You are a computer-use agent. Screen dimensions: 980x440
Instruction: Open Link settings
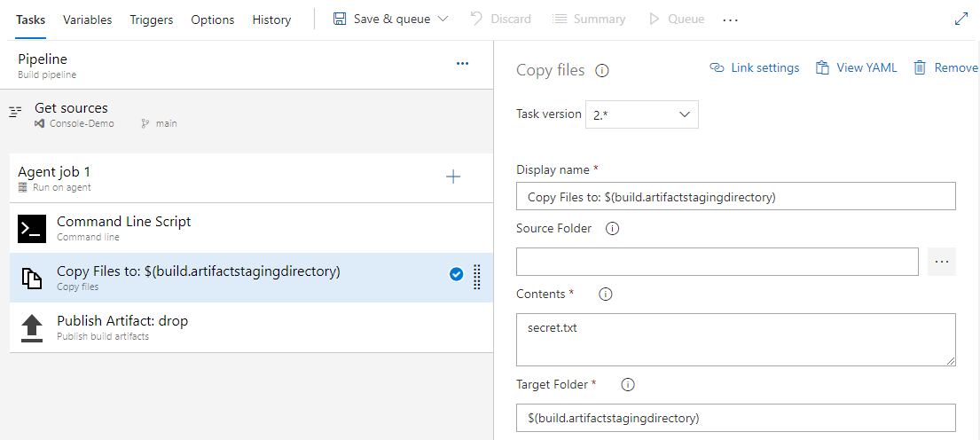(755, 67)
